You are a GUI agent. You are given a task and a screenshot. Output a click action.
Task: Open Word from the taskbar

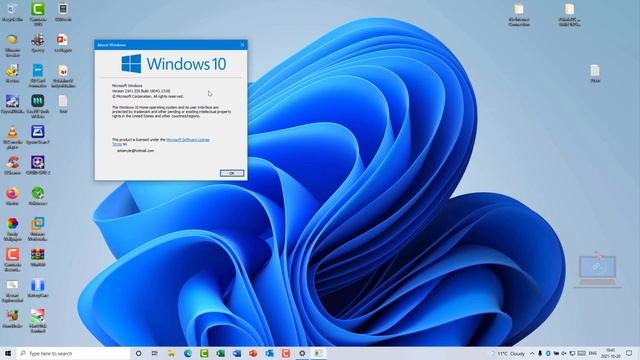pos(237,353)
